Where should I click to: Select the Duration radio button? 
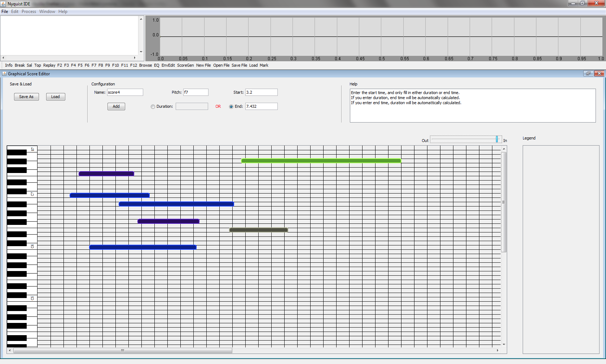click(x=153, y=107)
